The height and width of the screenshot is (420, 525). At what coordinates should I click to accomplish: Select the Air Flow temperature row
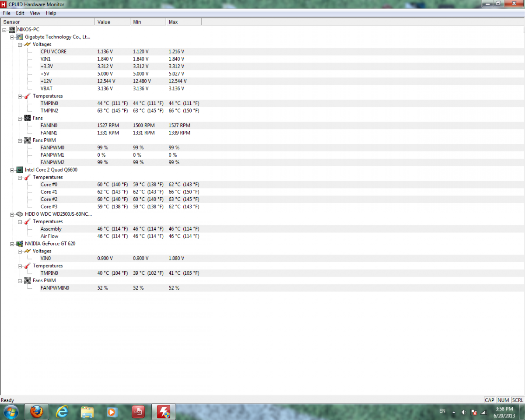282,236
